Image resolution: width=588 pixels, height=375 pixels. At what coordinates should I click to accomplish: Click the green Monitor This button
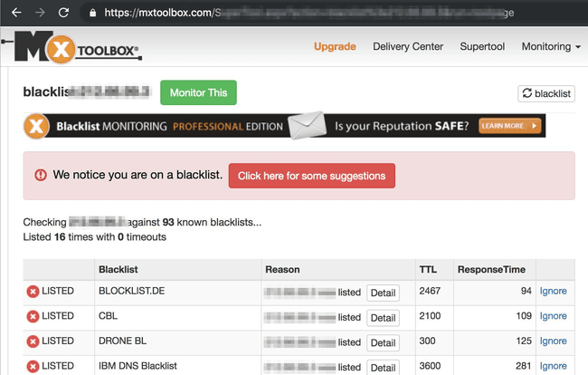coord(198,92)
